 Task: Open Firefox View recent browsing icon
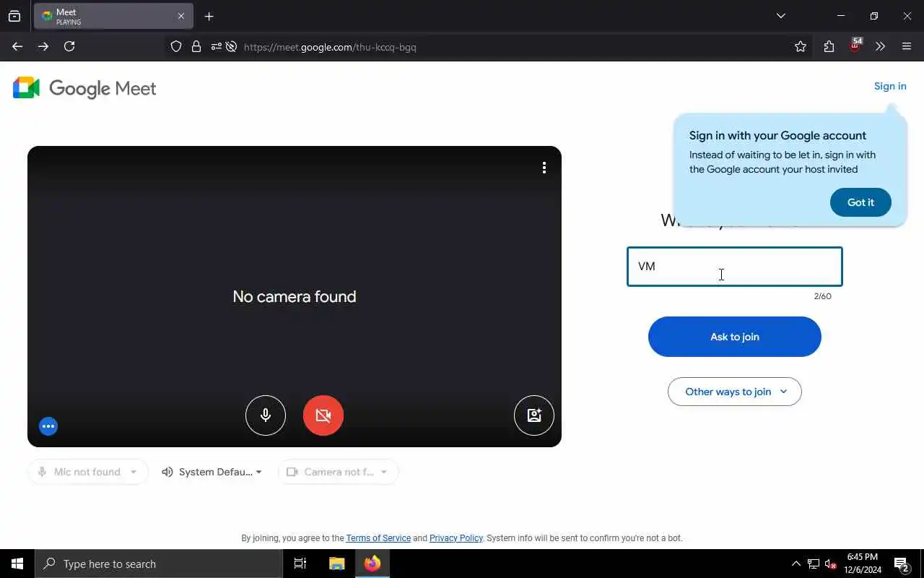tap(14, 16)
